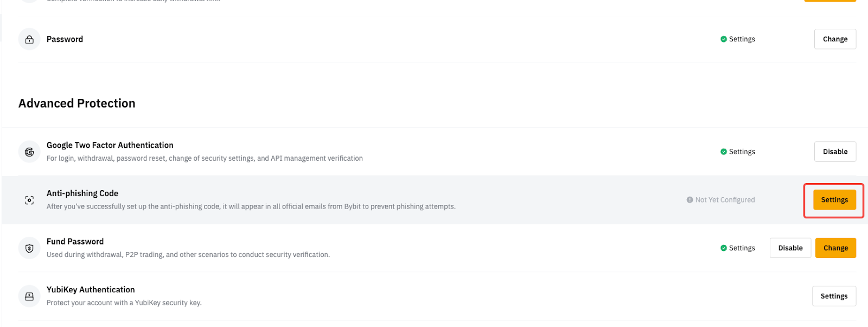Click the lock icon beside Password
This screenshot has height=327, width=868.
[29, 40]
